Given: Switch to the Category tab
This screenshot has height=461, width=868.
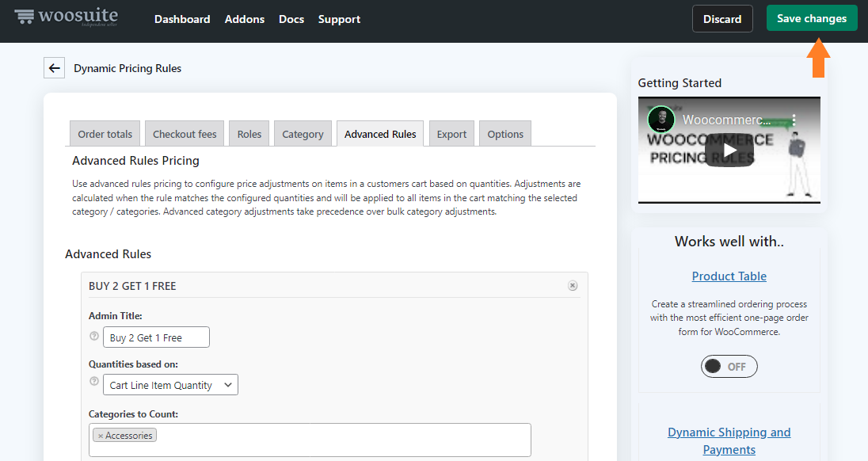Looking at the screenshot, I should pos(303,134).
